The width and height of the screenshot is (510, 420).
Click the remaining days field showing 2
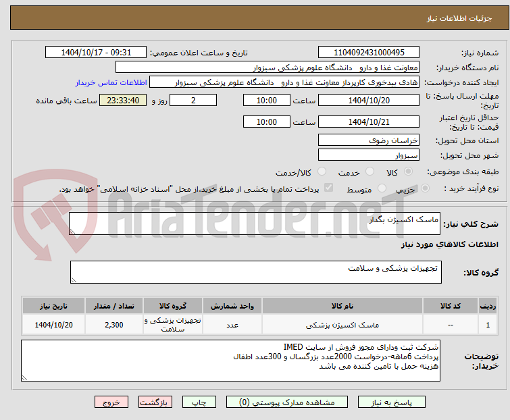coord(193,100)
